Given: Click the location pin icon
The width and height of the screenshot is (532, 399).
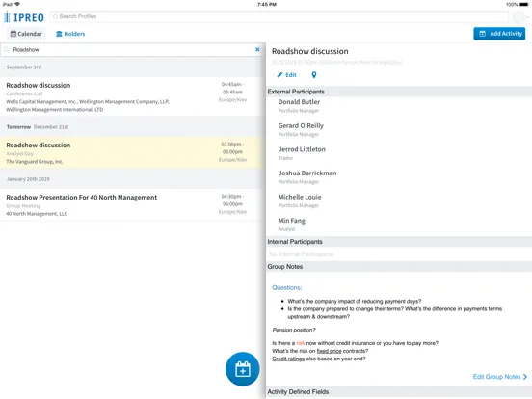Looking at the screenshot, I should pyautogui.click(x=314, y=75).
